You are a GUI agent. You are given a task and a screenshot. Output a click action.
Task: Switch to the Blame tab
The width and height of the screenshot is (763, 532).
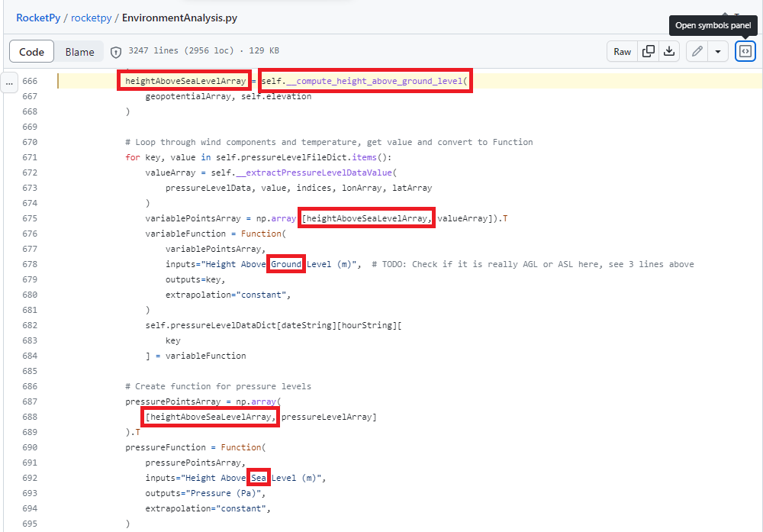point(79,51)
